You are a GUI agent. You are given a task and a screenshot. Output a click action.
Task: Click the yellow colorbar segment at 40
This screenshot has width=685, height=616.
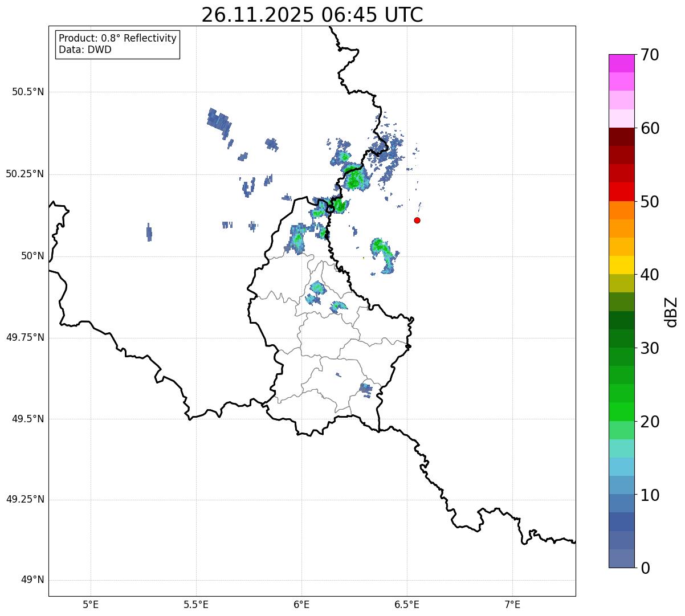click(622, 265)
